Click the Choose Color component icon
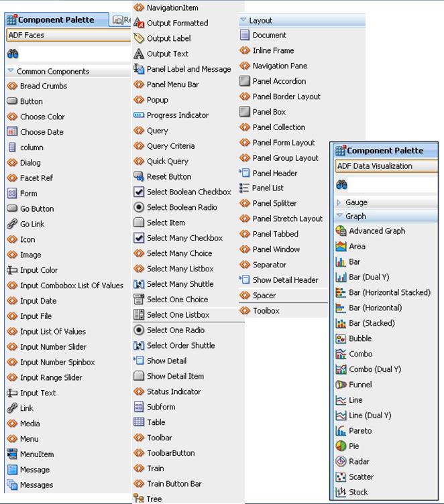 tap(12, 117)
